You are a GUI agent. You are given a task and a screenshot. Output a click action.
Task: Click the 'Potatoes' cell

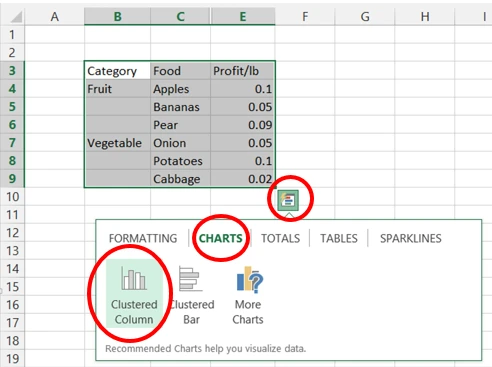point(180,161)
